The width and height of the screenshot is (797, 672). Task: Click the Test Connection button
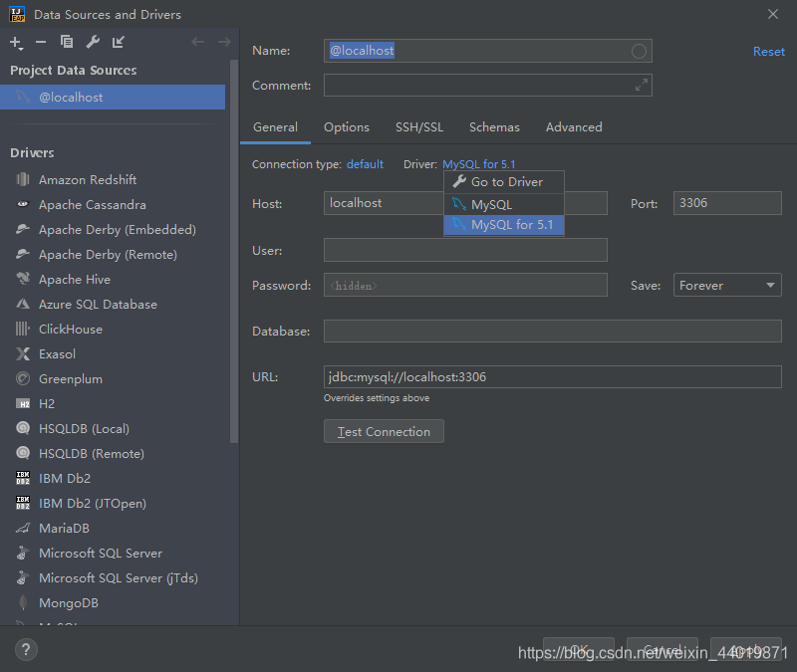[x=384, y=431]
